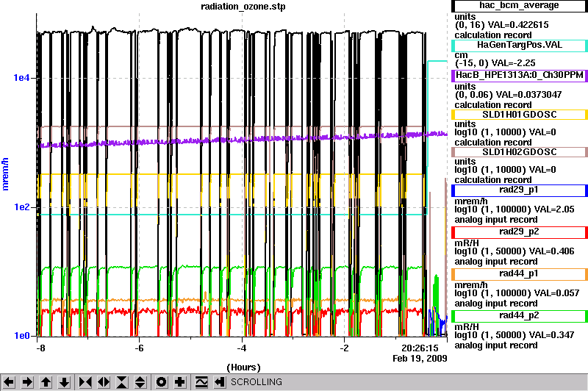
Task: Click the VAL=0.057 rad44_p1 readout
Action: click(556, 293)
